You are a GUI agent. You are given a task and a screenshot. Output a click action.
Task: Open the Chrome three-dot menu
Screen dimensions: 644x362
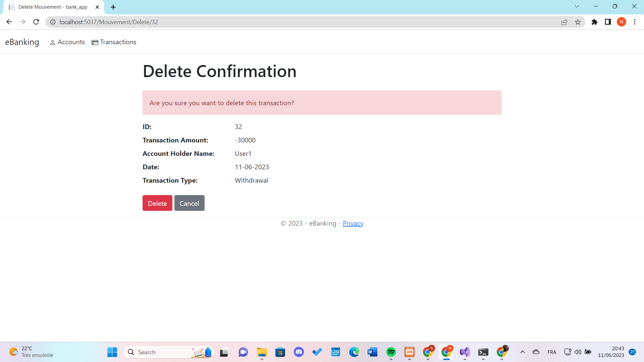[x=635, y=22]
